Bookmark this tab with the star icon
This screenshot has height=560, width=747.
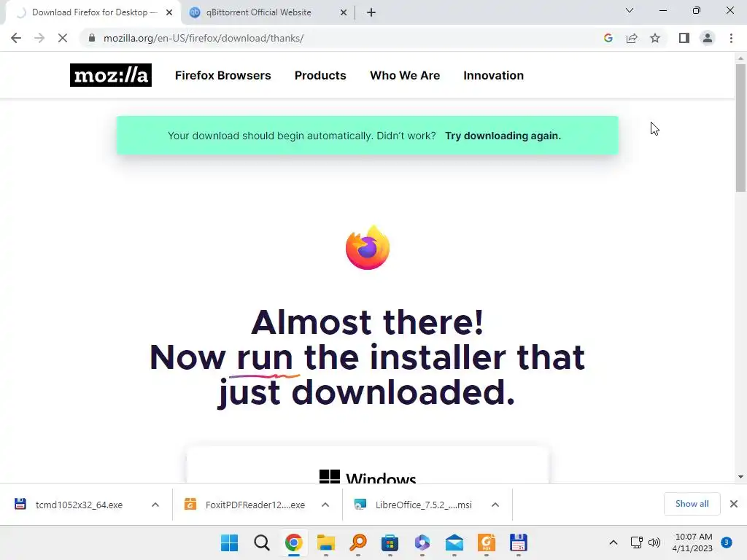point(655,38)
